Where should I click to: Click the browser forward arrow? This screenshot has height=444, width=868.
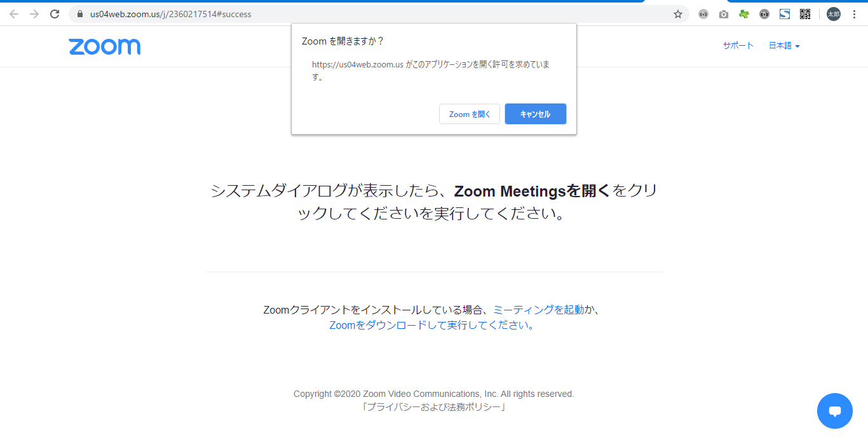(x=34, y=14)
